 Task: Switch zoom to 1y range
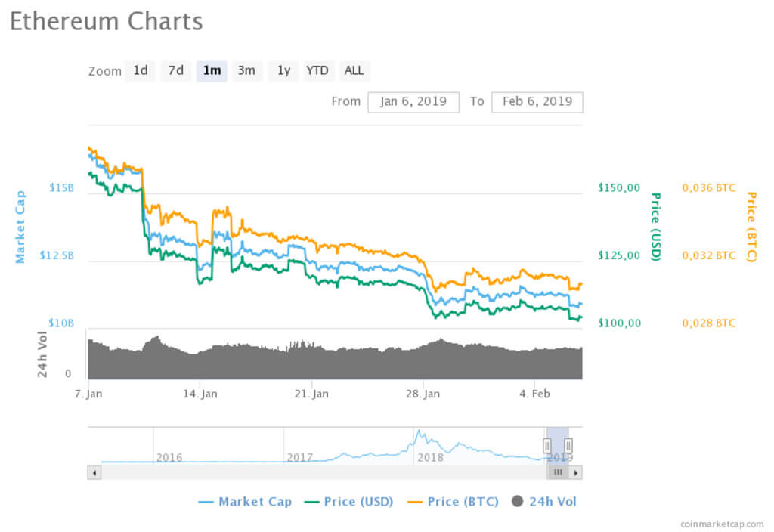(x=283, y=71)
